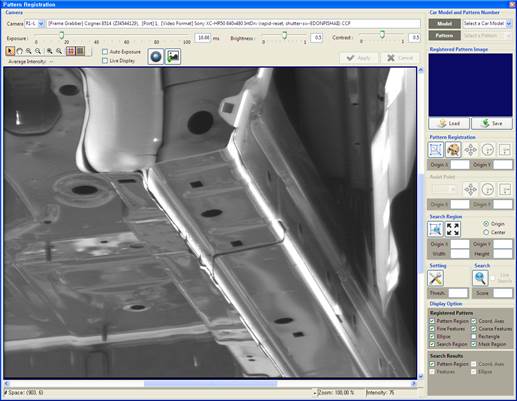Enable Live Display checkbox
The image size is (517, 401).
point(105,61)
